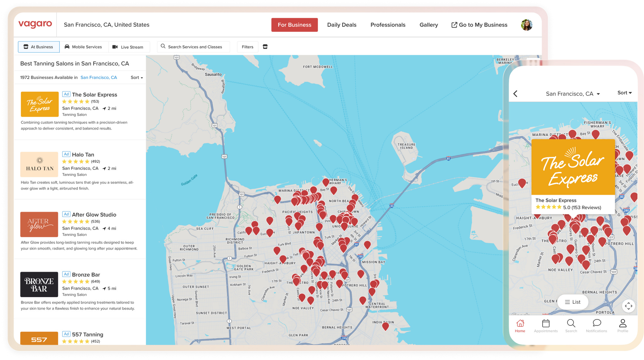This screenshot has width=644, height=360.
Task: Click the Ad badge next to Bronze Bar
Action: pyautogui.click(x=66, y=274)
